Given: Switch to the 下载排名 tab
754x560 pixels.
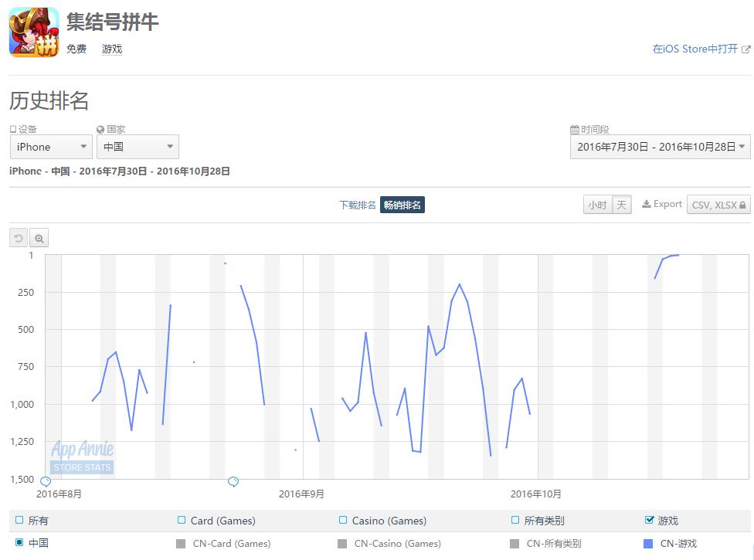Looking at the screenshot, I should pos(357,205).
